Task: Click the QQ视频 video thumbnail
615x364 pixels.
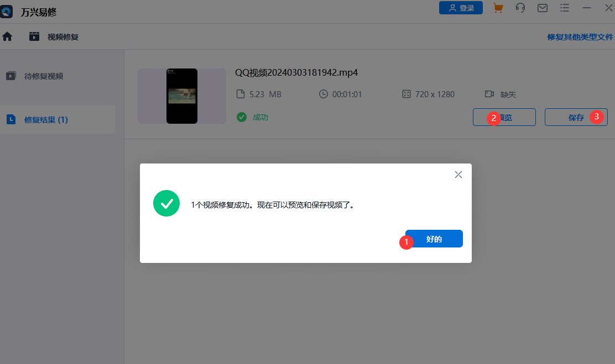Action: pos(182,96)
